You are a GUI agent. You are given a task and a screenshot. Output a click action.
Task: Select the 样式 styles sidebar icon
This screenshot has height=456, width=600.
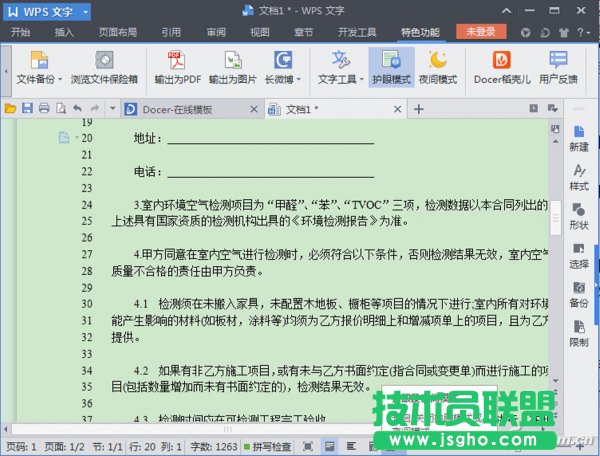[578, 176]
